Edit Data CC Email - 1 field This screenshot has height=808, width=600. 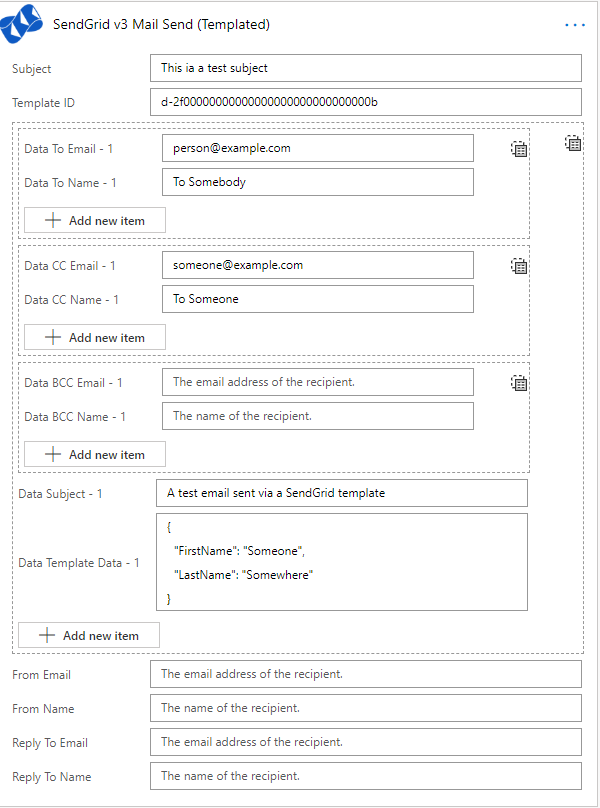318,265
